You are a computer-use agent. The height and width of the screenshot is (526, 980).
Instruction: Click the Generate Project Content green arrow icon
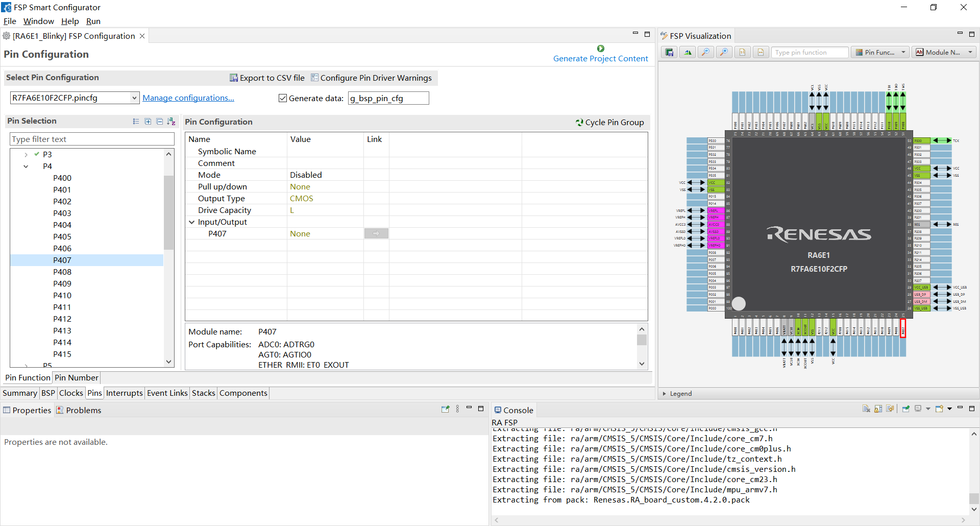tap(601, 49)
